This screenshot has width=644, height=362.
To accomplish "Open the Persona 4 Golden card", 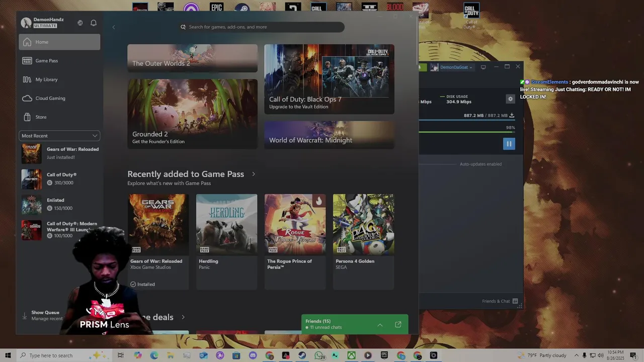I will [x=363, y=242].
